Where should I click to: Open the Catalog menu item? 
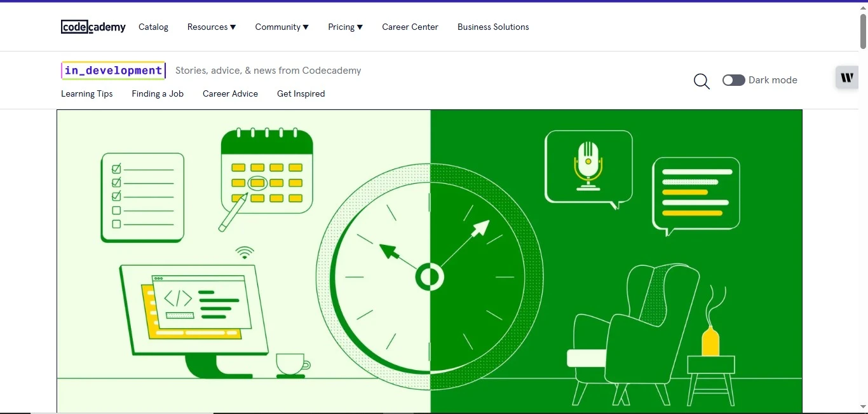pos(153,27)
